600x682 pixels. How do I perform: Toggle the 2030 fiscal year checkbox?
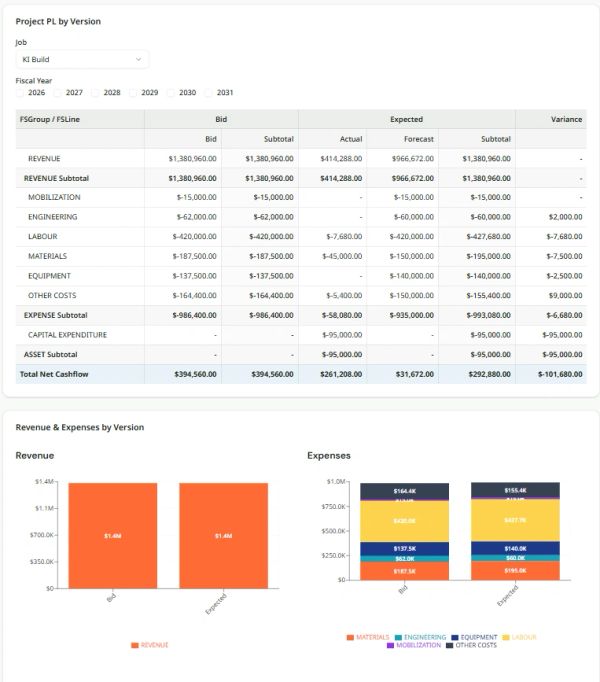pos(171,93)
